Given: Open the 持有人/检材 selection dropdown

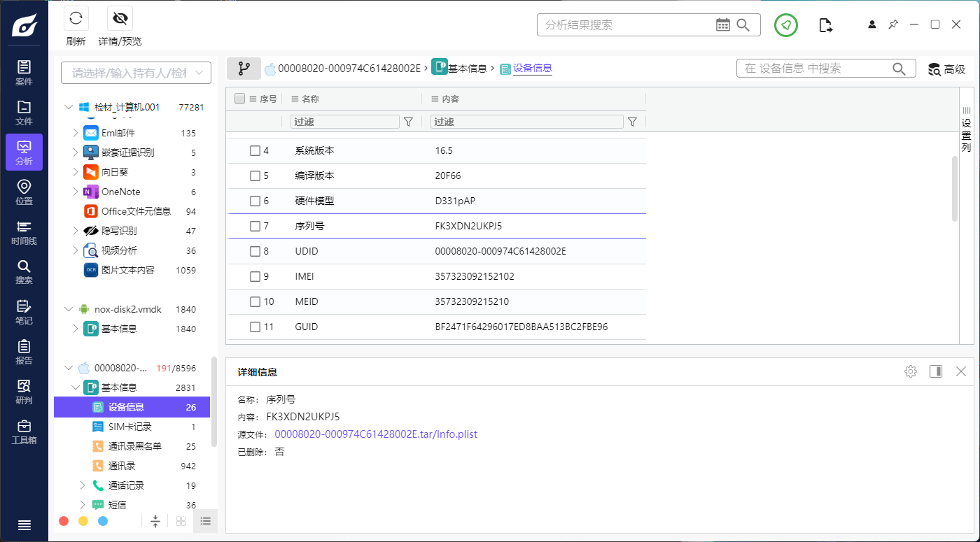Looking at the screenshot, I should coord(136,73).
